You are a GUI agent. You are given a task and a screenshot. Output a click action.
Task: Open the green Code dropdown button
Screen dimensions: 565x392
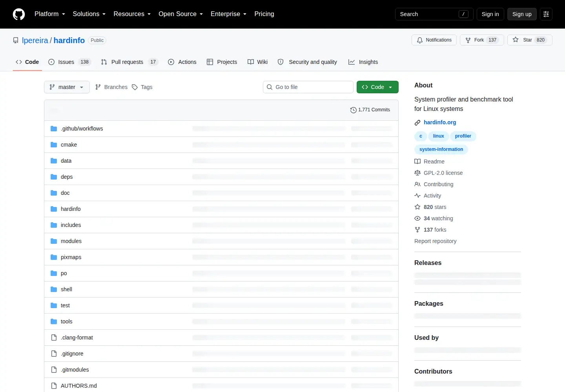[377, 87]
